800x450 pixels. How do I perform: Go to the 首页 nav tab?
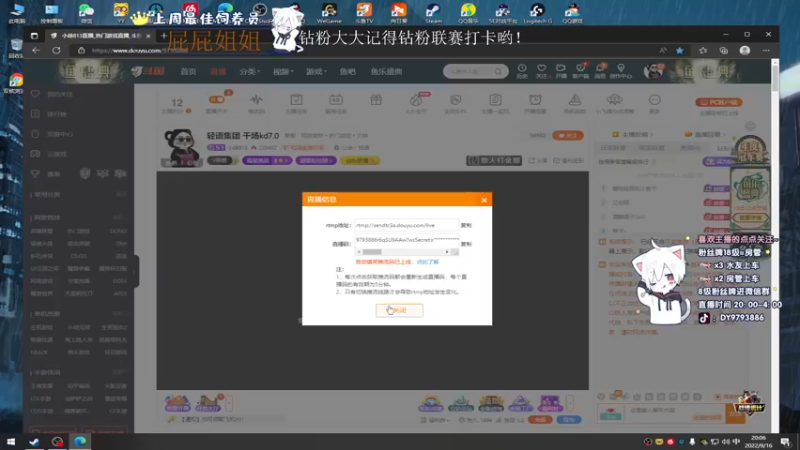(188, 71)
